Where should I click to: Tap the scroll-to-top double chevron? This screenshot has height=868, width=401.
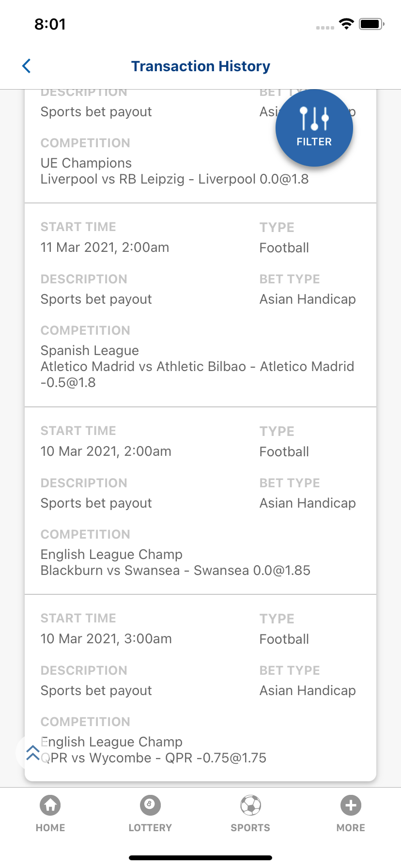click(32, 752)
